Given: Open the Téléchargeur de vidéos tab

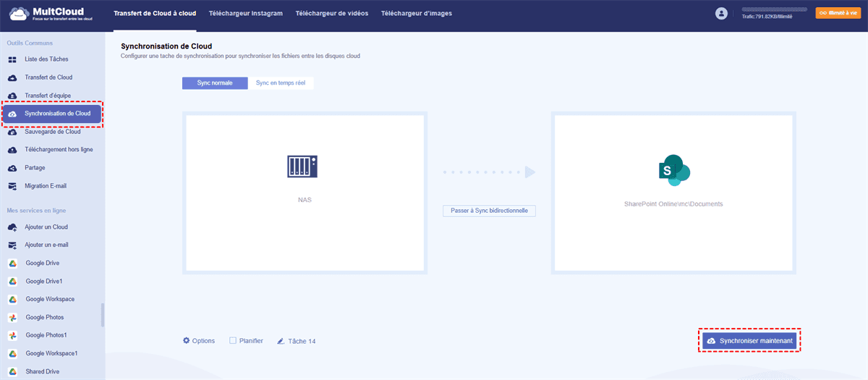Looking at the screenshot, I should coord(332,14).
